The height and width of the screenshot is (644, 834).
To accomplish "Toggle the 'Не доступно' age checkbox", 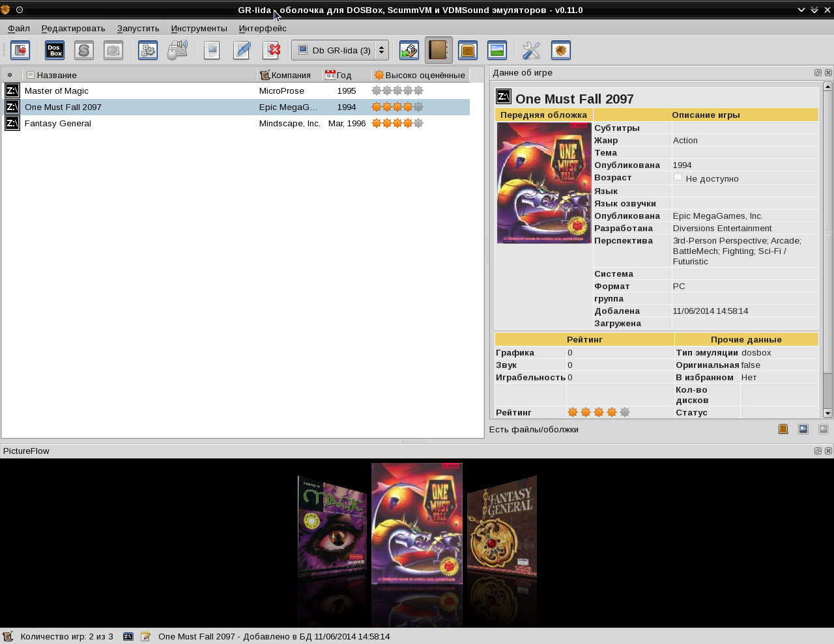I will (678, 177).
